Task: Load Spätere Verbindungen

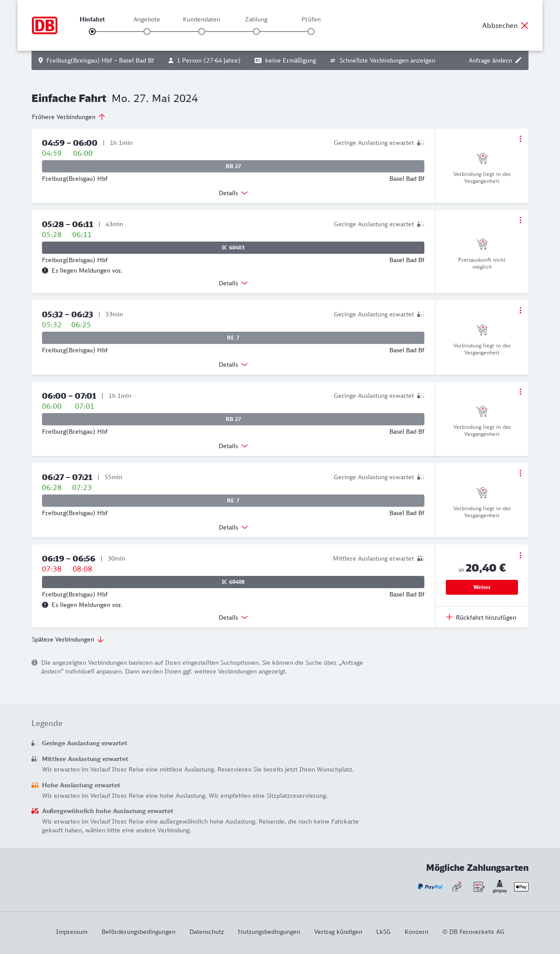Action: (67, 639)
